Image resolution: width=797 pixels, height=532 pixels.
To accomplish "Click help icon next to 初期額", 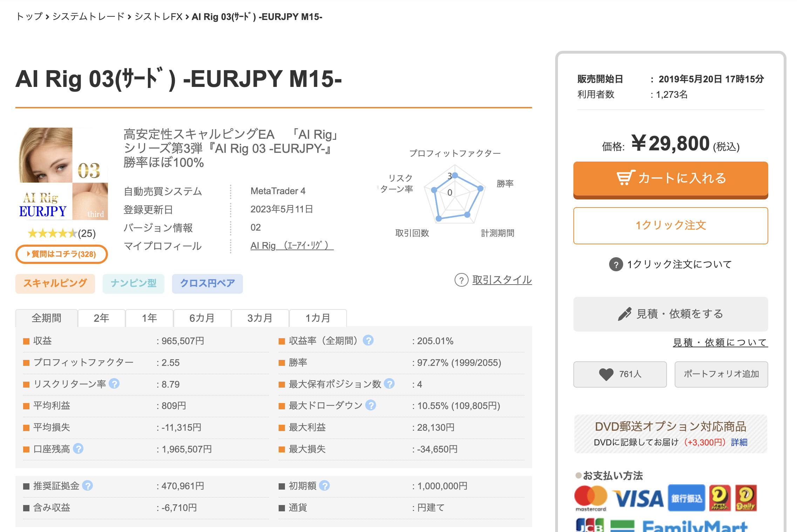I will click(x=325, y=486).
